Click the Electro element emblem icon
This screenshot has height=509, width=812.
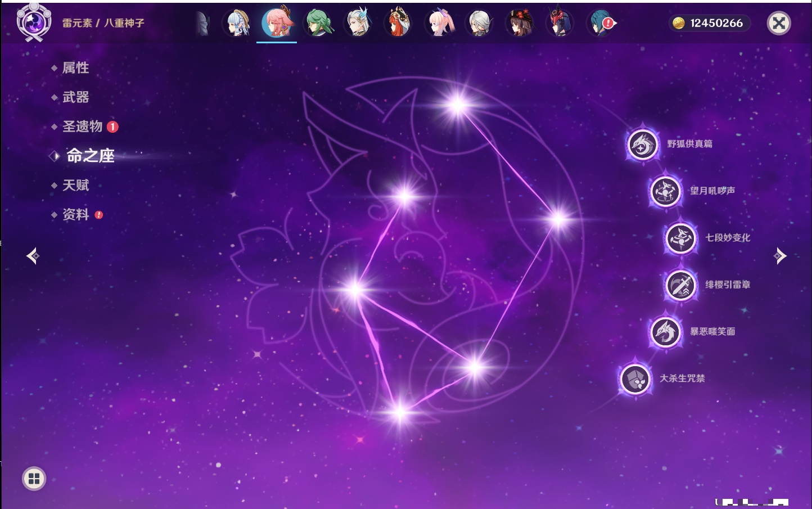click(34, 22)
